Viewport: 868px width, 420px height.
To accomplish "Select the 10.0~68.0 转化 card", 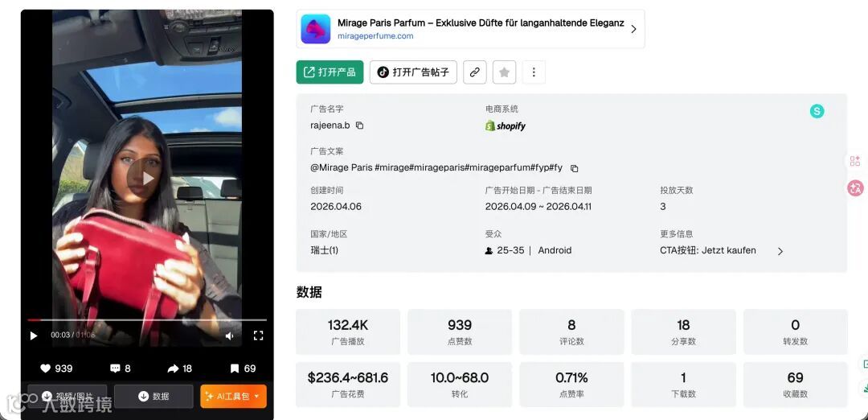I will pos(460,385).
